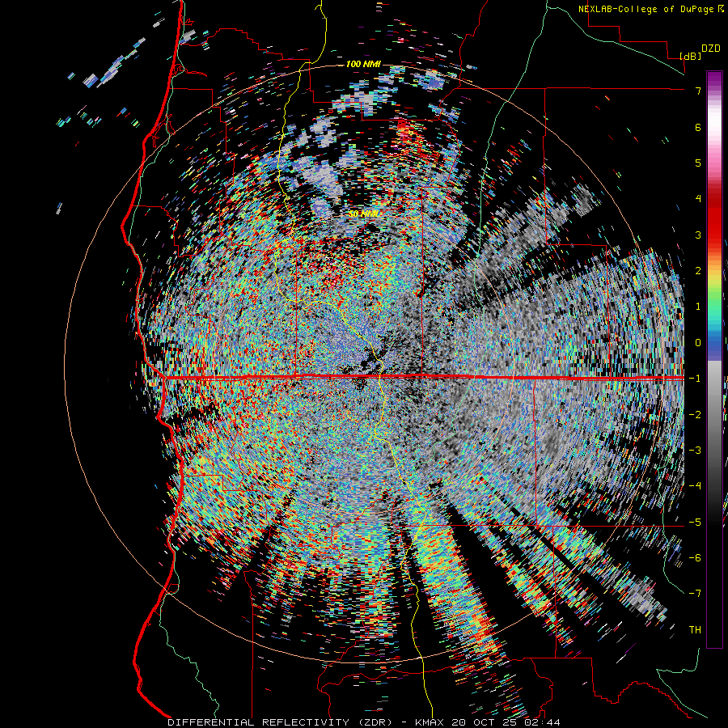728x728 pixels.
Task: Click the scale value 5 label
Action: pyautogui.click(x=698, y=163)
